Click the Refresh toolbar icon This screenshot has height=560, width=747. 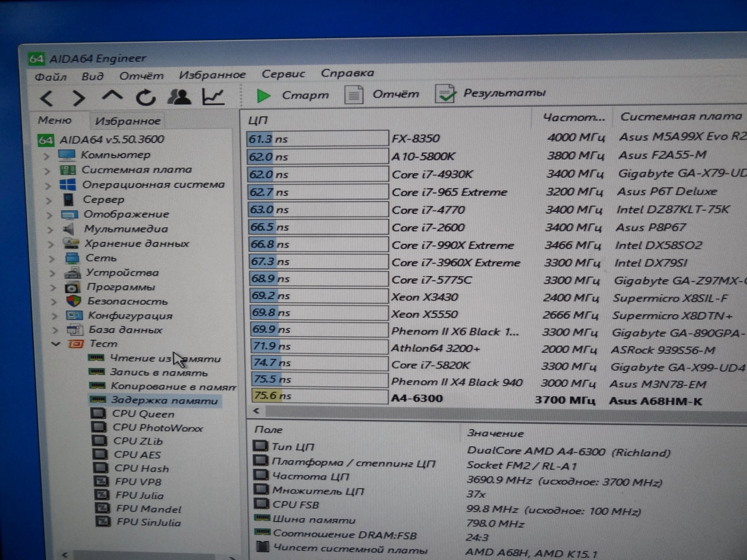coord(146,97)
